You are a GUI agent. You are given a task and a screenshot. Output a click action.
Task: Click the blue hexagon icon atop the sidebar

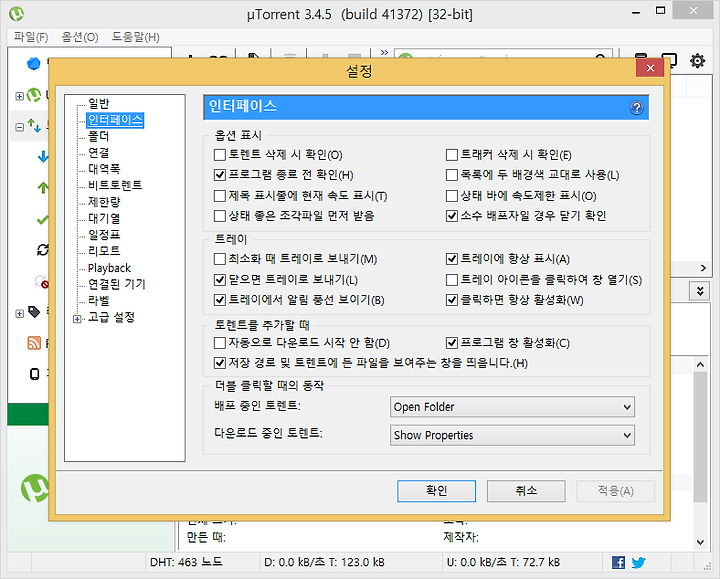click(x=34, y=63)
